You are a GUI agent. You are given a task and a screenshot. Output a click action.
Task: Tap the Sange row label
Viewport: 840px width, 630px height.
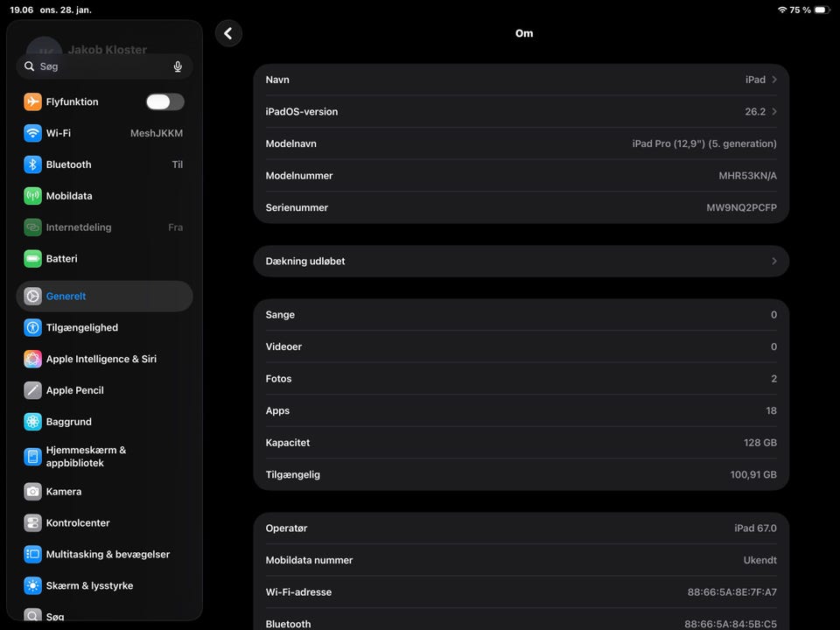tap(280, 314)
